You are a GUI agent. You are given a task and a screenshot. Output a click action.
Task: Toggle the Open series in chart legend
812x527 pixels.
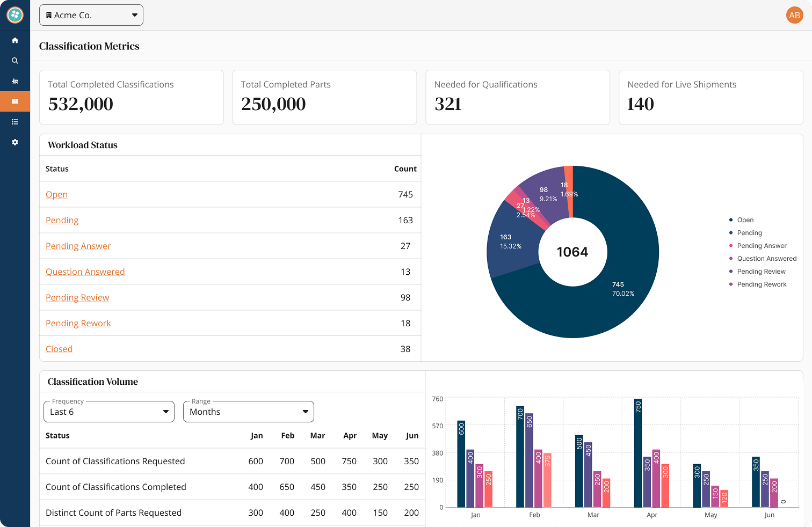(x=741, y=220)
